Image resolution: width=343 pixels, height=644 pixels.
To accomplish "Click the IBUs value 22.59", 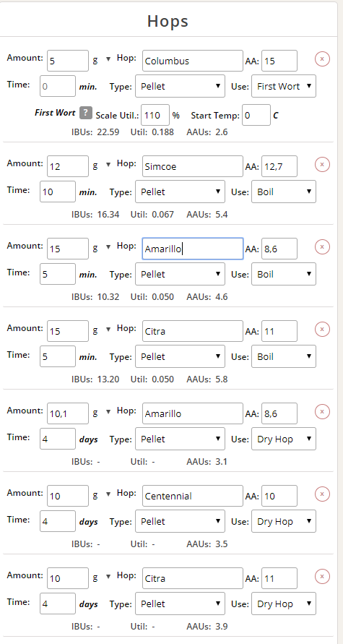I will tap(108, 132).
